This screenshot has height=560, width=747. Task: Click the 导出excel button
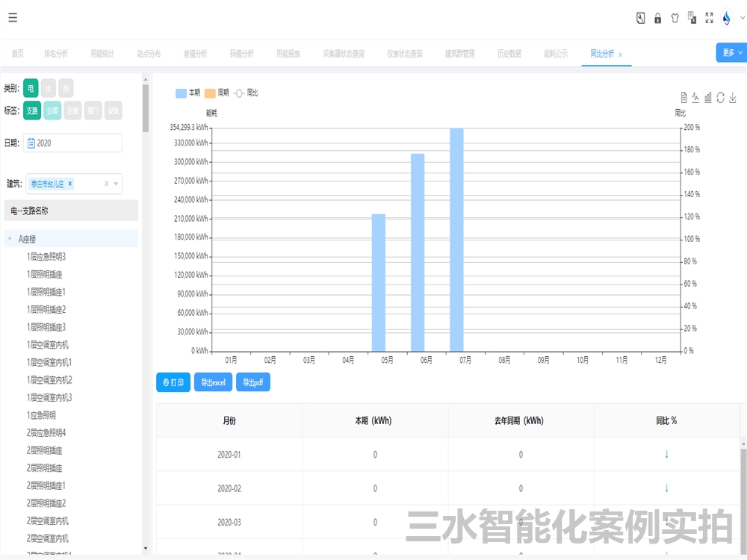tap(212, 382)
